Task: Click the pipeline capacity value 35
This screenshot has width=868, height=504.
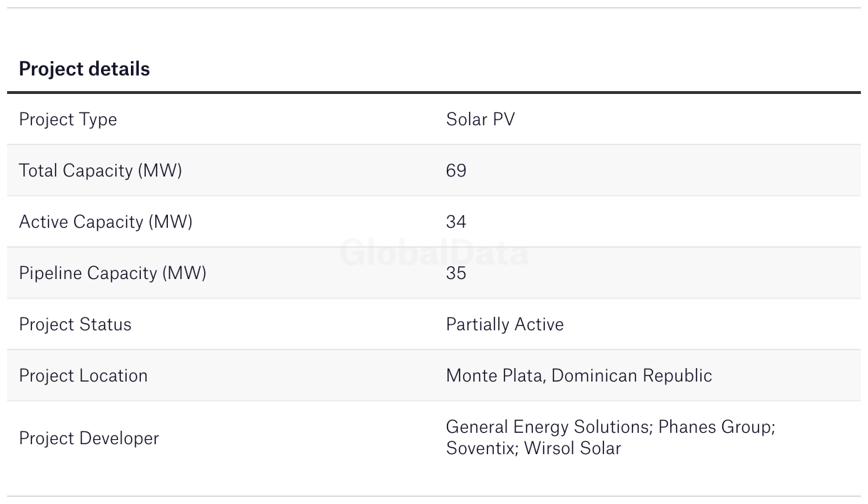Action: coord(456,273)
